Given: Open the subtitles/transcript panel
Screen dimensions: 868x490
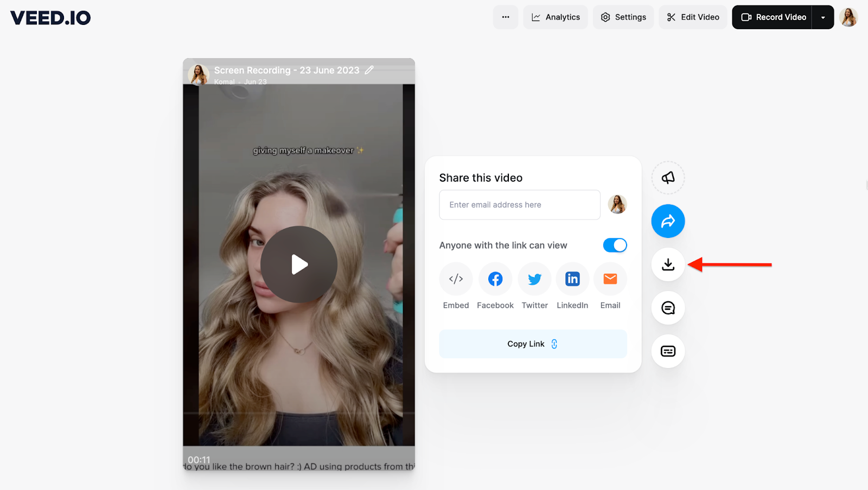Looking at the screenshot, I should click(x=668, y=351).
